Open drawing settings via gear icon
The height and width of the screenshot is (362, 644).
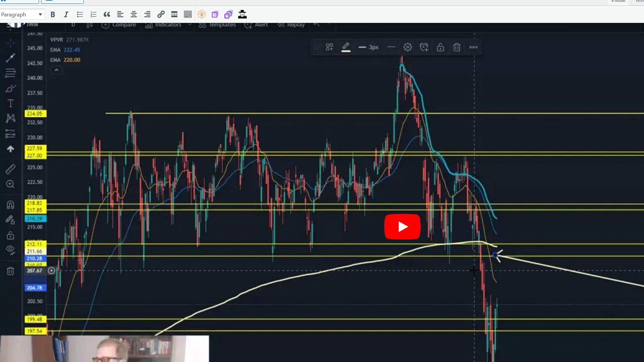(x=408, y=47)
